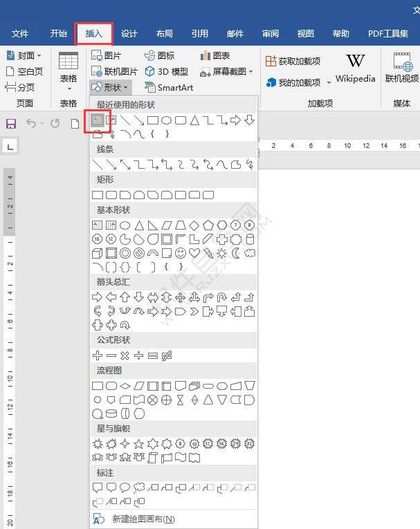
Task: Select the cloud basic shape
Action: (250, 252)
